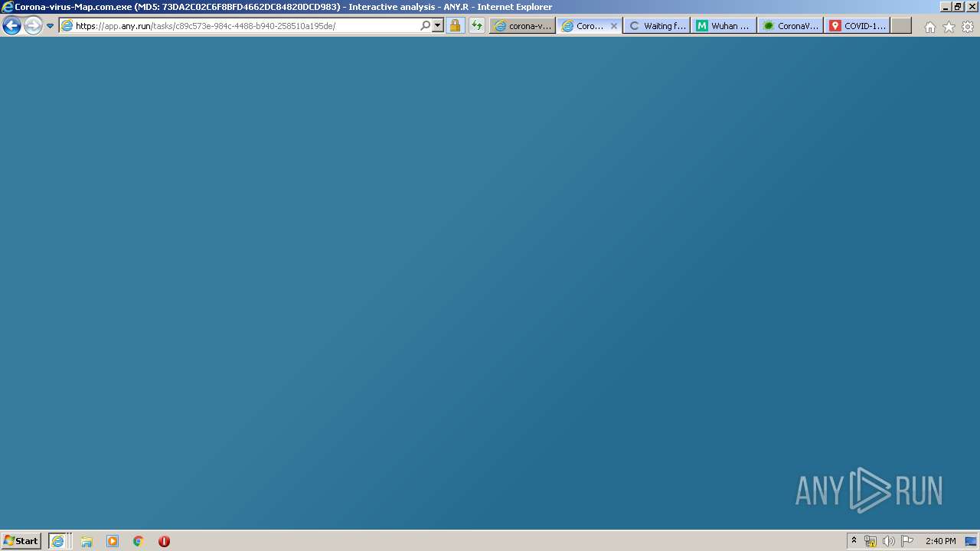Minimize the Internet Explorer window

click(946, 7)
